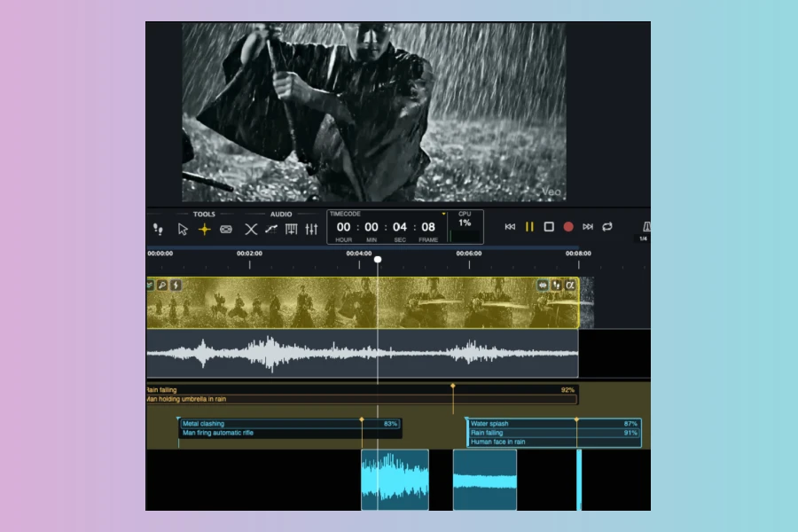The width and height of the screenshot is (798, 532).
Task: Select the 'Rain falling' 91% label
Action: pyautogui.click(x=554, y=433)
